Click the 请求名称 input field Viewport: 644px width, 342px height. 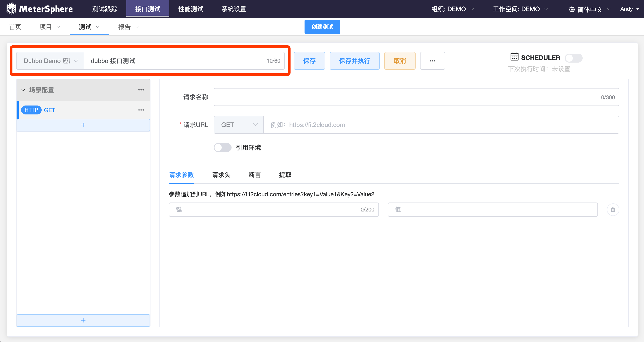[405, 97]
